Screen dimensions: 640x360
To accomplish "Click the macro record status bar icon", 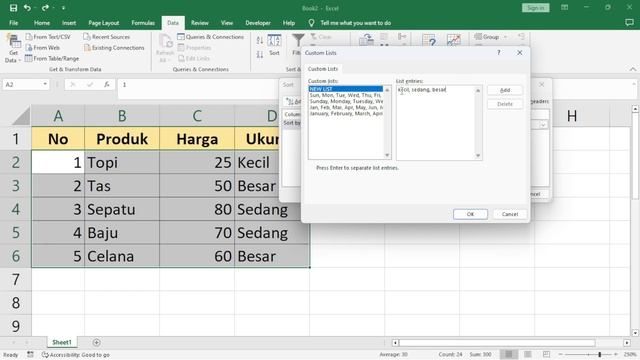I will coord(30,355).
